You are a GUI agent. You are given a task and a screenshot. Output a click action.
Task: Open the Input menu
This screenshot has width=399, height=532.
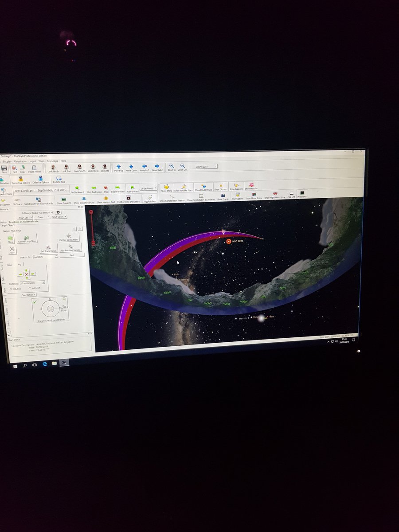(33, 161)
